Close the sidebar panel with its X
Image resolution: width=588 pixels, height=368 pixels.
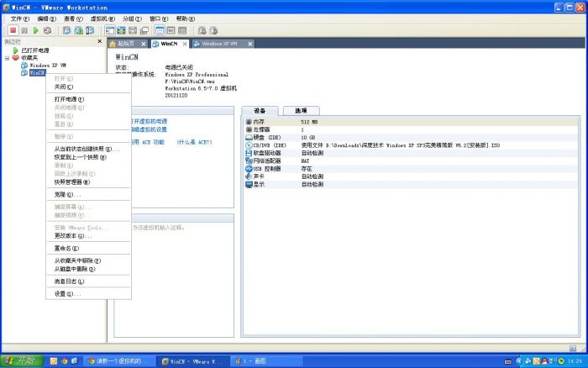100,41
